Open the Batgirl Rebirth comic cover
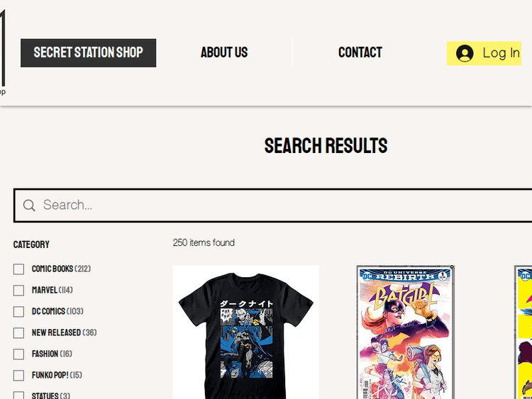 406,332
